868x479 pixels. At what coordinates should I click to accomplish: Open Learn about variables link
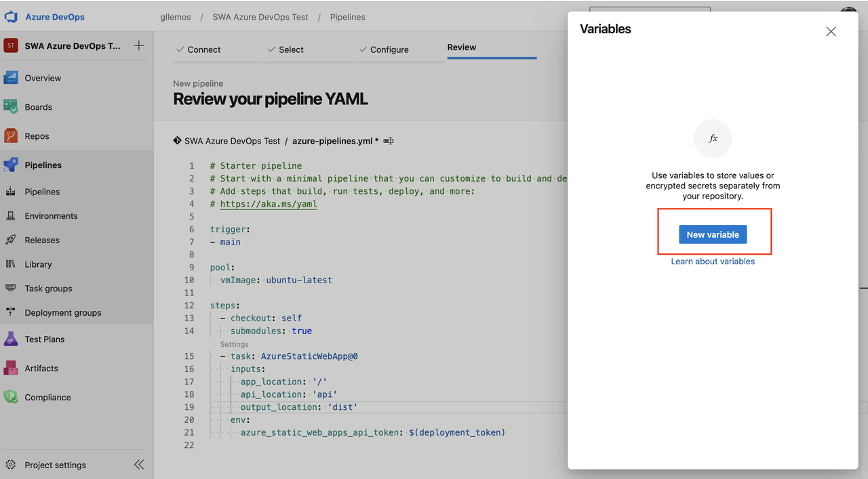point(713,262)
